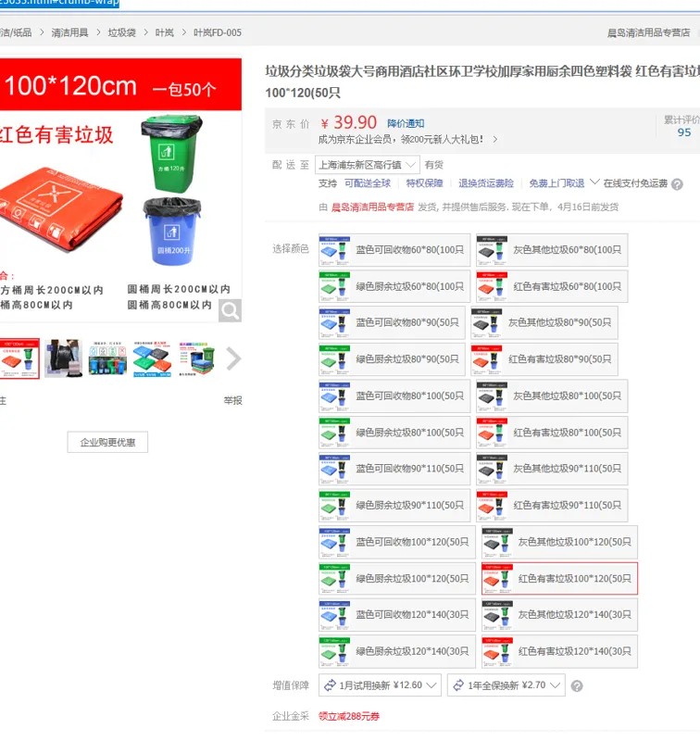Click the arrow after 领200元新人大礼包
The width and height of the screenshot is (700, 741).
click(495, 140)
